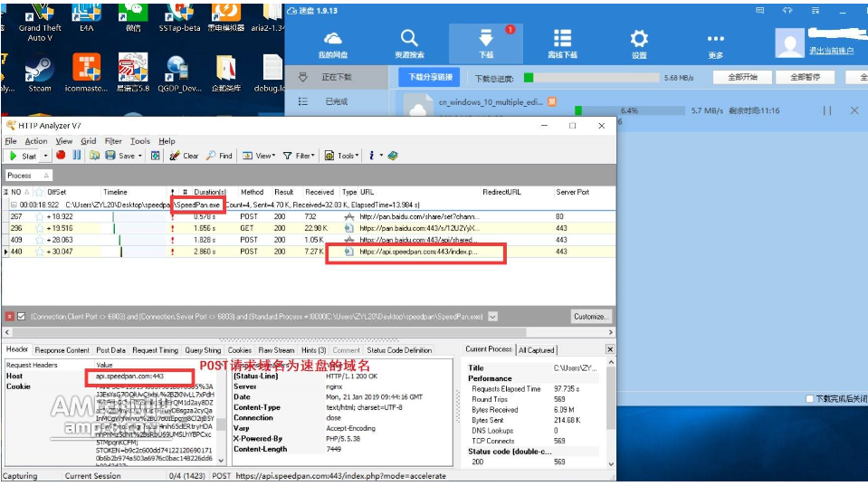Switch to the Post Data tab
Image resolution: width=868 pixels, height=486 pixels.
(x=110, y=350)
